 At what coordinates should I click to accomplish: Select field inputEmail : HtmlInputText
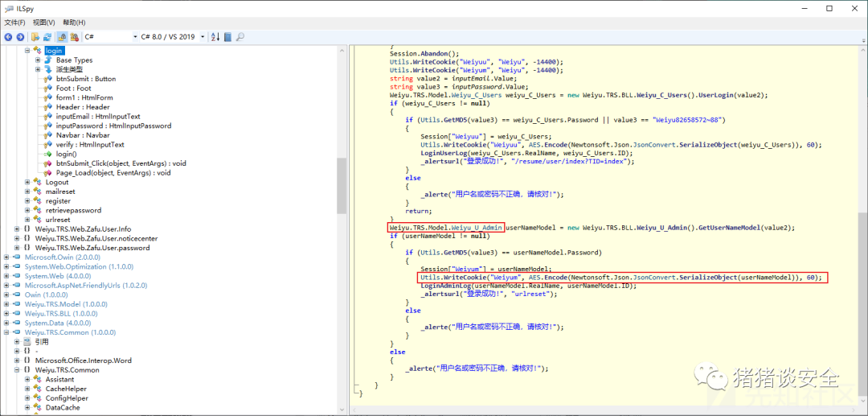click(x=98, y=117)
